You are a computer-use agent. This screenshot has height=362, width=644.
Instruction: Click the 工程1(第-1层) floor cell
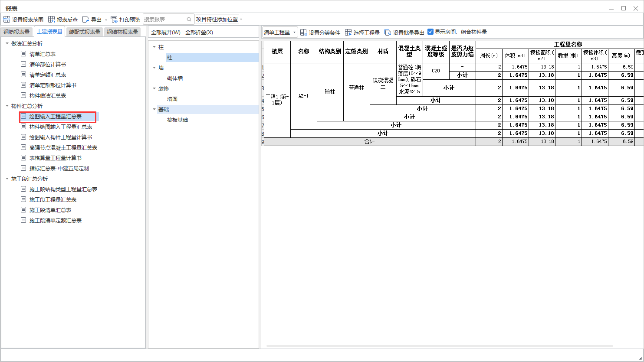(277, 100)
